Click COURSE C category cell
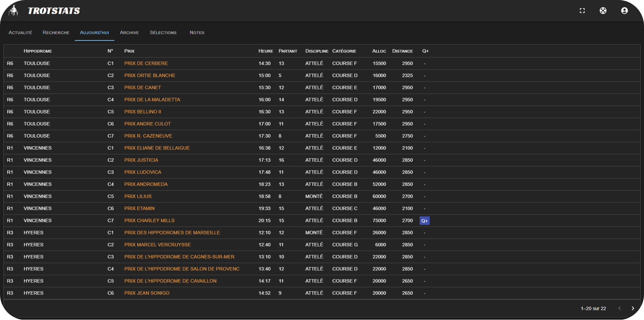Viewport: 644px width, 320px height. [345, 209]
